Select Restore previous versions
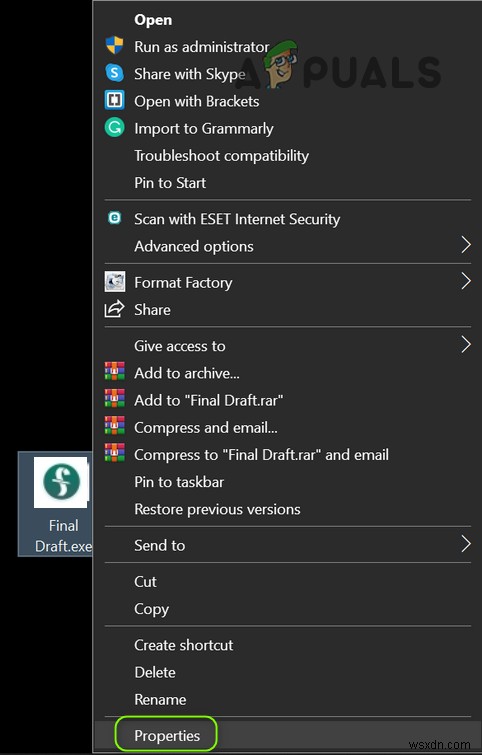This screenshot has height=755, width=482. 217,509
